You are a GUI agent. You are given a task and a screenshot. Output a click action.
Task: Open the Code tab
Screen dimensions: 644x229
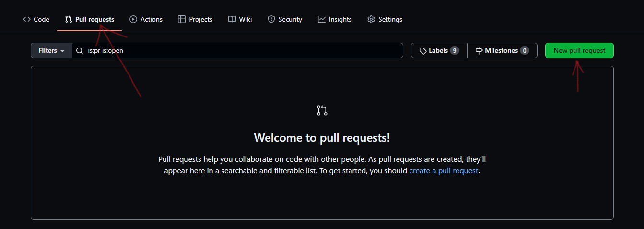[36, 19]
